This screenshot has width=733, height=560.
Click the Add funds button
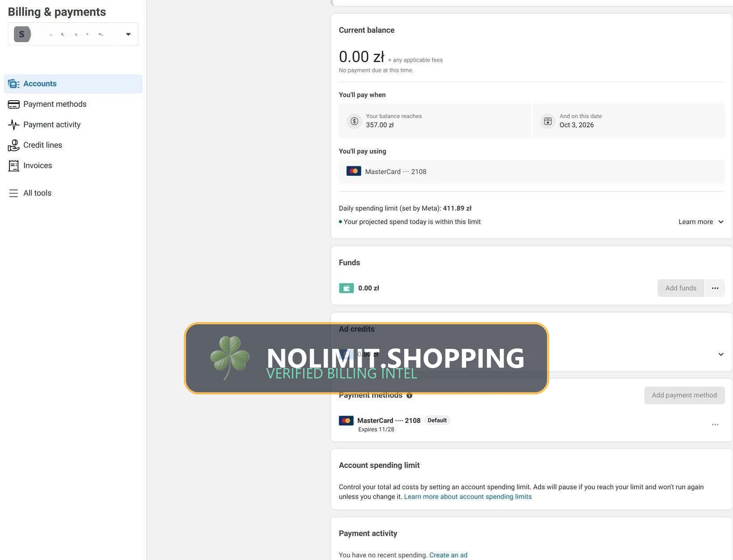(x=681, y=288)
